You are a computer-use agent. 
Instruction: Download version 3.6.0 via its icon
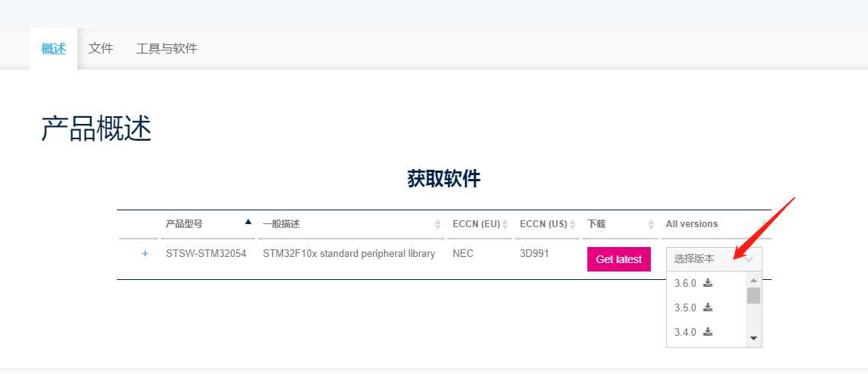tap(707, 283)
